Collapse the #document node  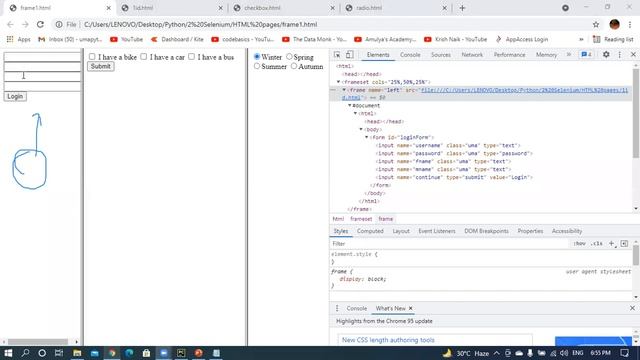click(x=350, y=105)
